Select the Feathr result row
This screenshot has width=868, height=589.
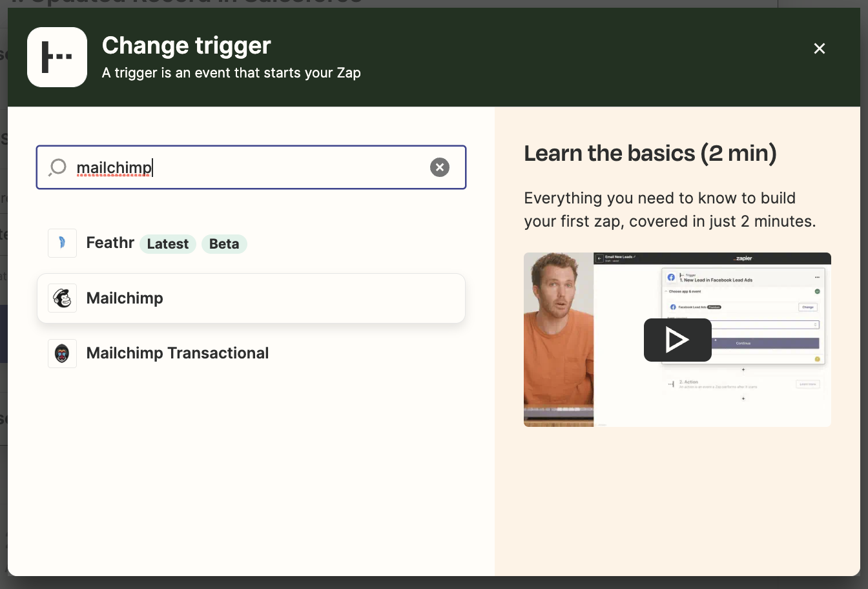251,243
